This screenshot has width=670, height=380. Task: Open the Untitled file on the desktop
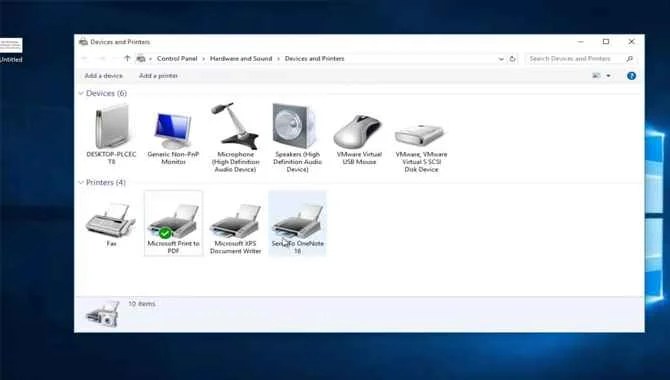(11, 50)
